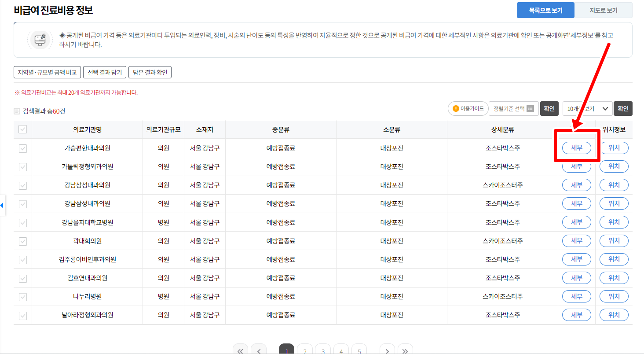The width and height of the screenshot is (644, 354).
Task: Go to first page using double-left arrow icon
Action: [240, 350]
